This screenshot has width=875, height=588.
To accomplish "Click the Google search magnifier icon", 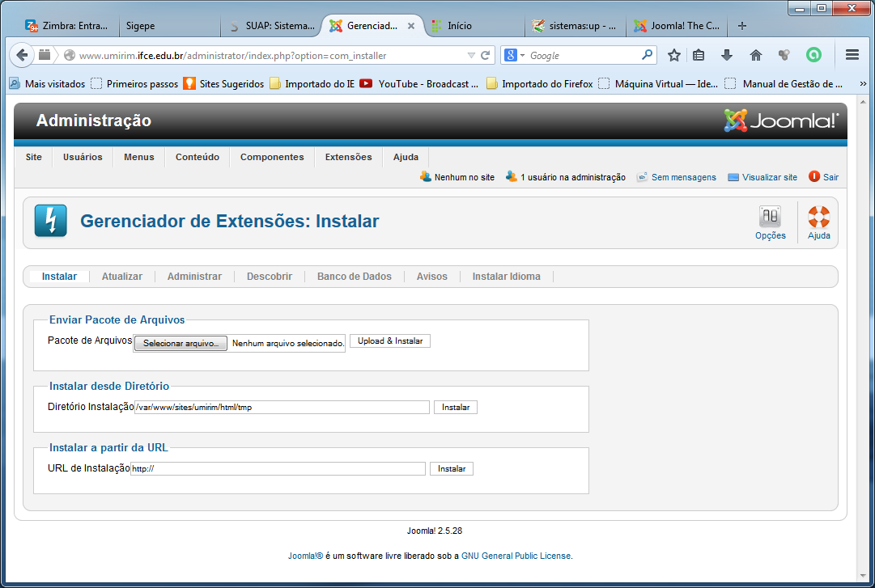I will [647, 55].
